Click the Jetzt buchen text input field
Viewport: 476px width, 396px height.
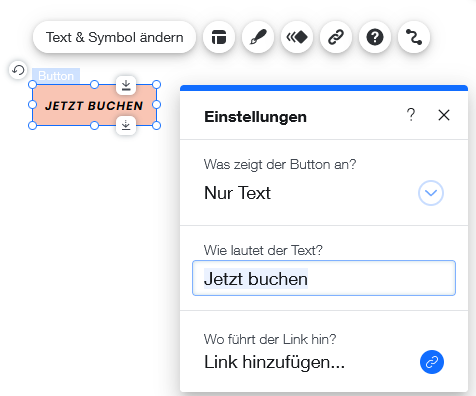click(x=324, y=278)
